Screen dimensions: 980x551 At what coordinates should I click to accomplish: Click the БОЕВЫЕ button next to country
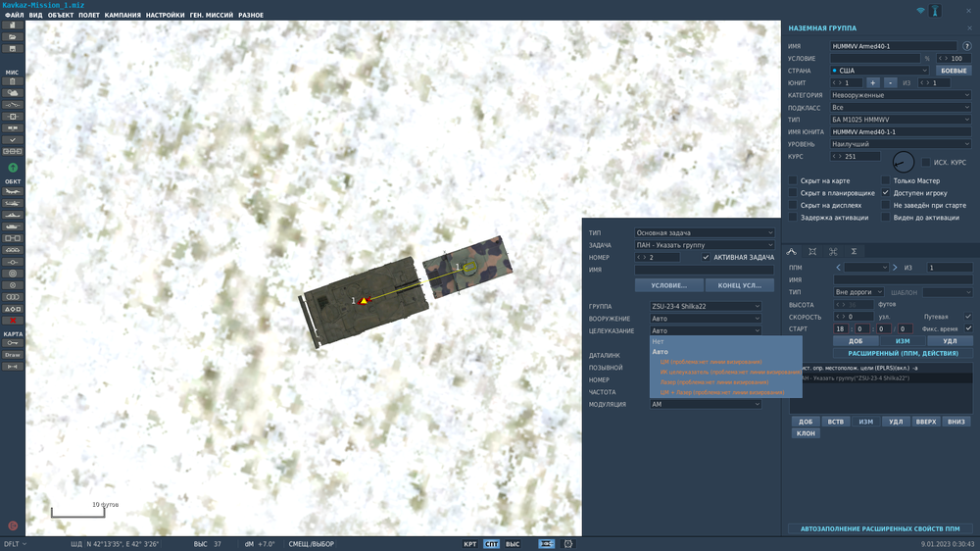coord(954,71)
